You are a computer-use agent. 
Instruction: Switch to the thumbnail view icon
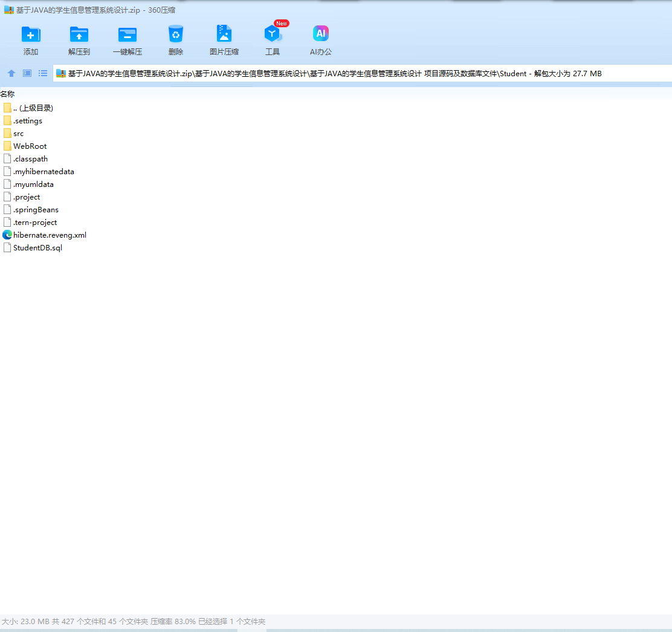pyautogui.click(x=27, y=73)
